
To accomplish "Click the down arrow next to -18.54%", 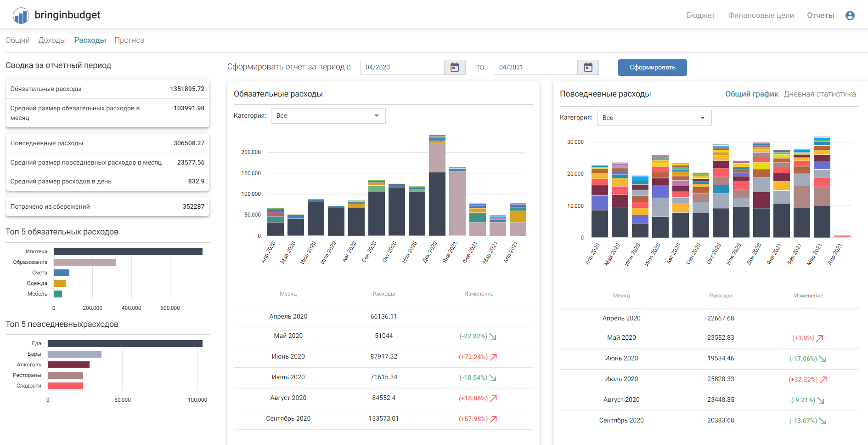I will [493, 378].
